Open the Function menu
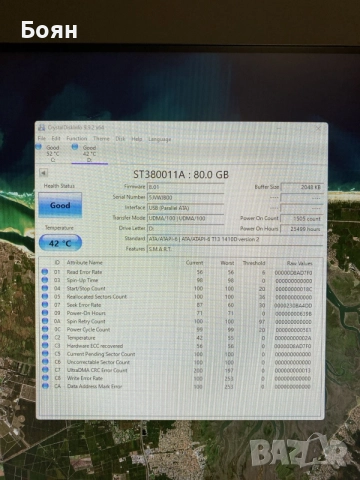The image size is (360, 480). (76, 138)
